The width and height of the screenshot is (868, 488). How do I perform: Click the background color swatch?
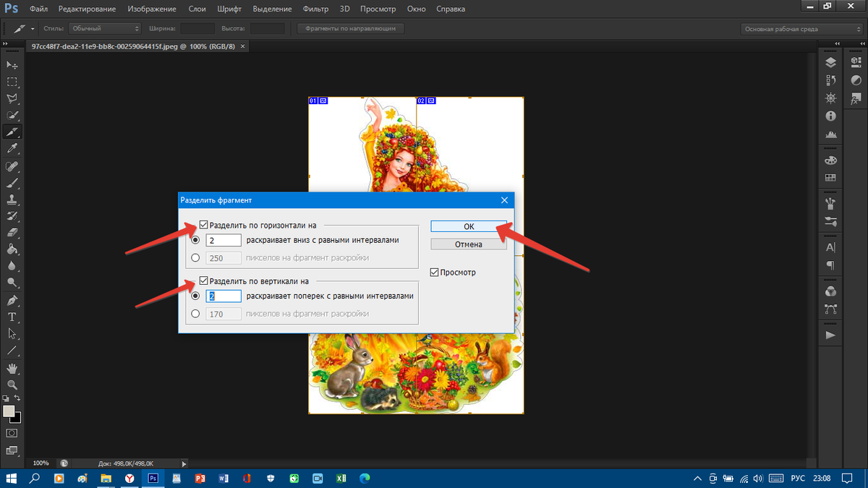tap(17, 419)
